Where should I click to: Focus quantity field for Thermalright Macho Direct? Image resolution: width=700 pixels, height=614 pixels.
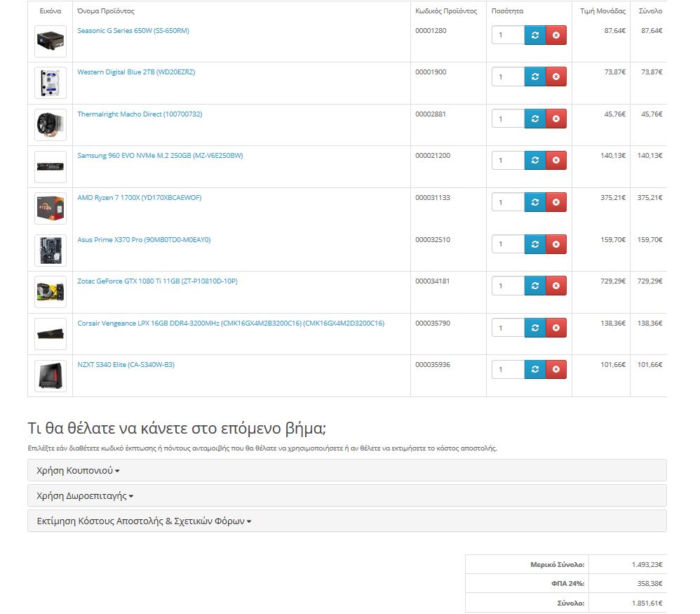(x=508, y=119)
